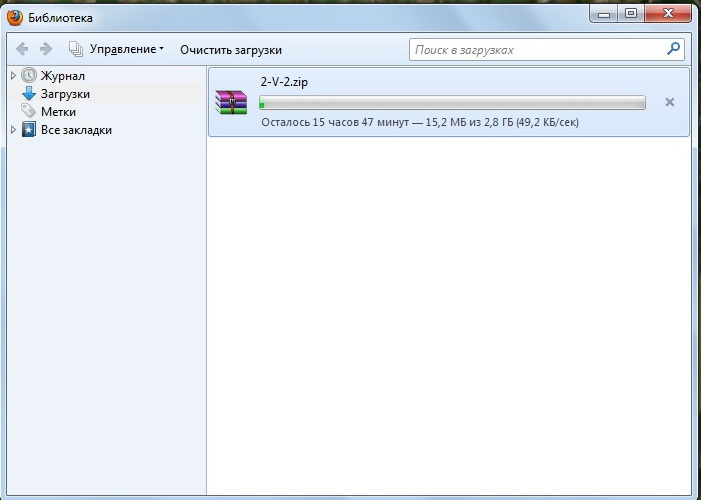Click the Все закладки star icon
This screenshot has height=500, width=701.
pyautogui.click(x=29, y=130)
